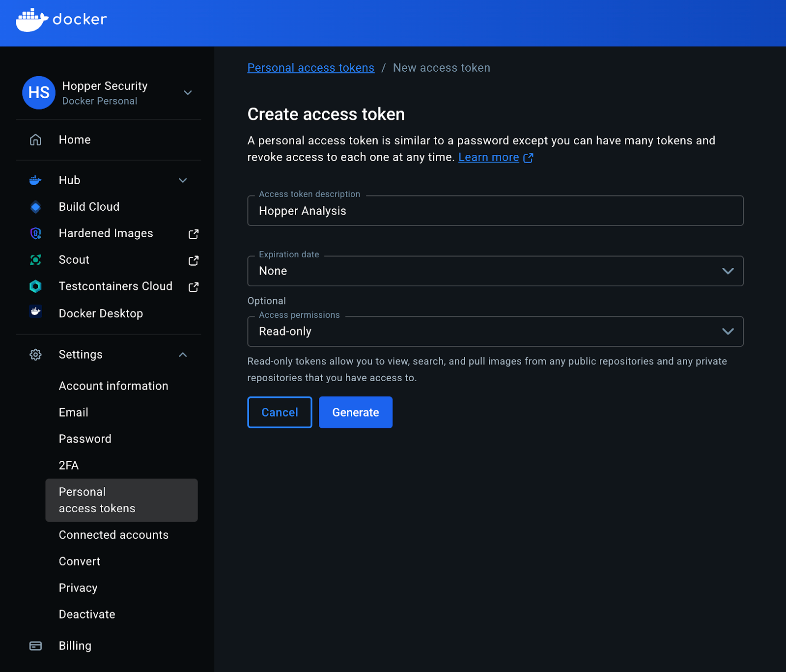Click the Expiration date chevron arrow
The width and height of the screenshot is (786, 672).
pyautogui.click(x=728, y=271)
